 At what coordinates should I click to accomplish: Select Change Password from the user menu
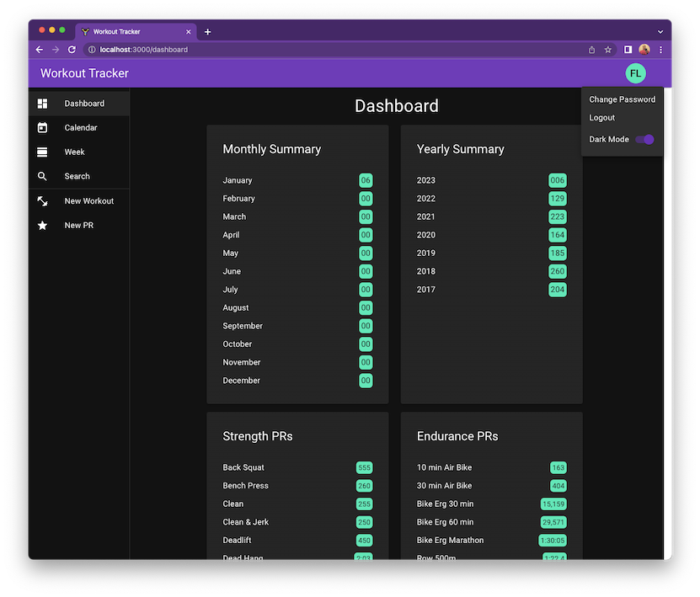coord(622,99)
